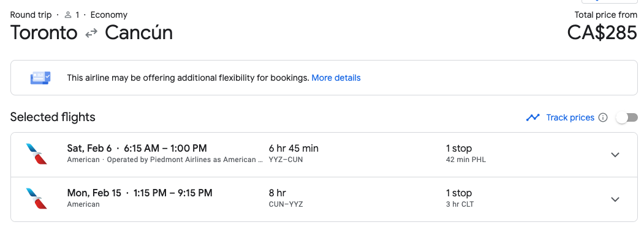Click the American Airlines logo on the return flight
Image resolution: width=644 pixels, height=233 pixels.
37,199
